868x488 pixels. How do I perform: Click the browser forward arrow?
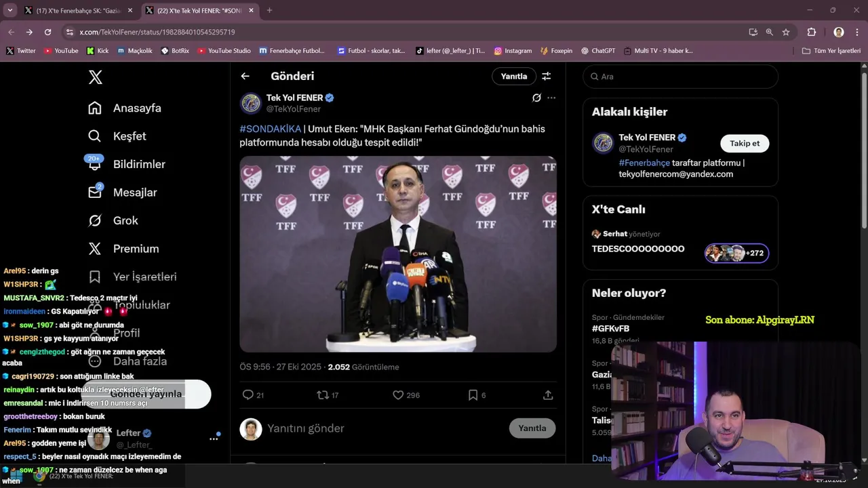(29, 32)
